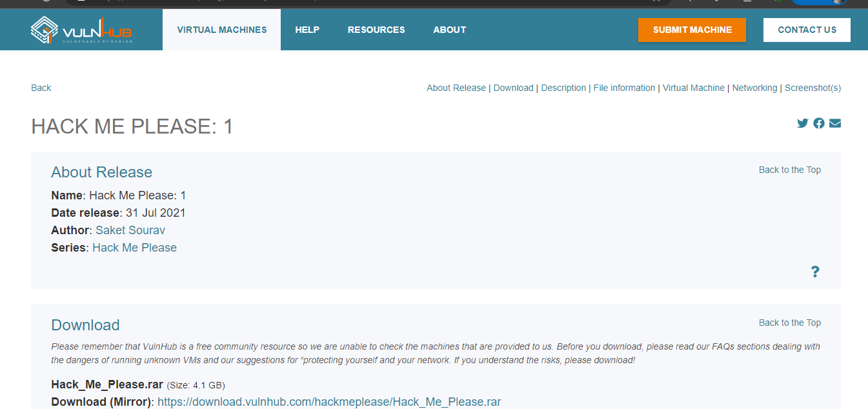Click the VulnHub logo

click(81, 30)
